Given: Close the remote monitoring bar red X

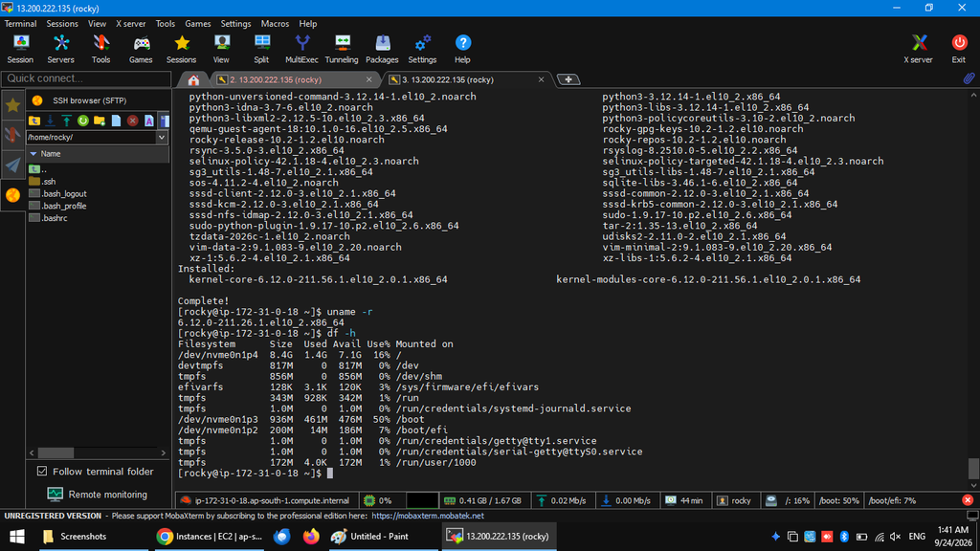Looking at the screenshot, I should pyautogui.click(x=968, y=500).
